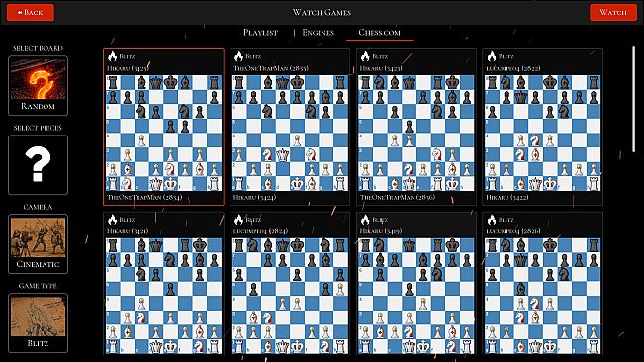Click player name Hikaru (3422)
644x362 pixels.
click(507, 197)
